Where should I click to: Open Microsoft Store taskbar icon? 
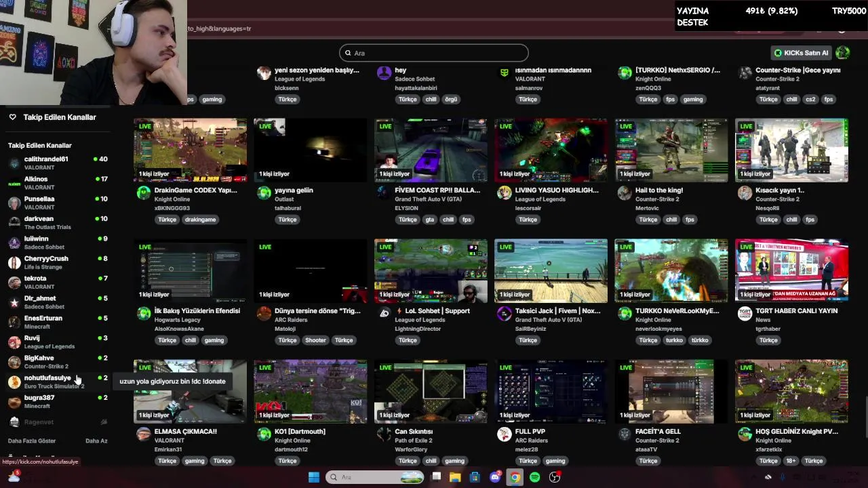(x=475, y=477)
